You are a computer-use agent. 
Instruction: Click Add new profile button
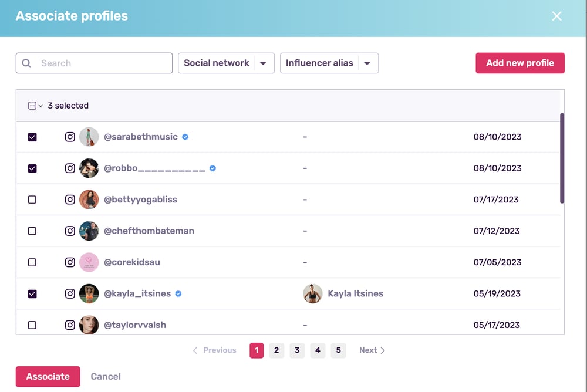[x=520, y=63]
